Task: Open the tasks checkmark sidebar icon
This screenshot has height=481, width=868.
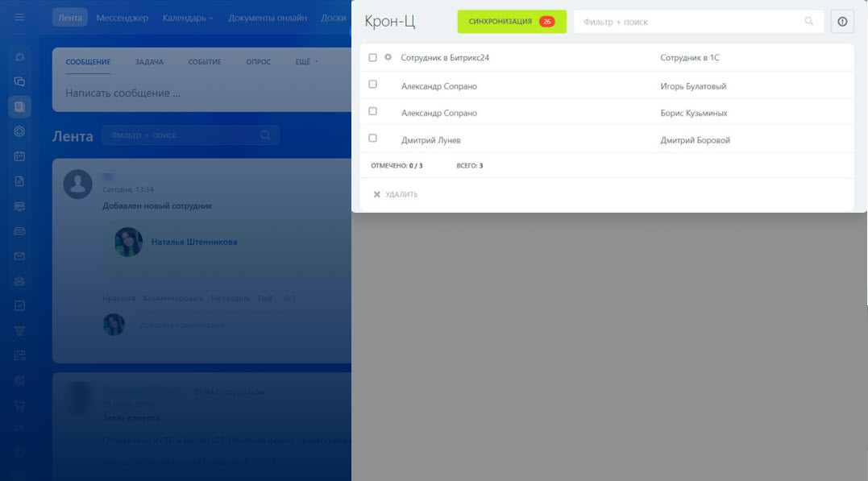Action: point(19,305)
